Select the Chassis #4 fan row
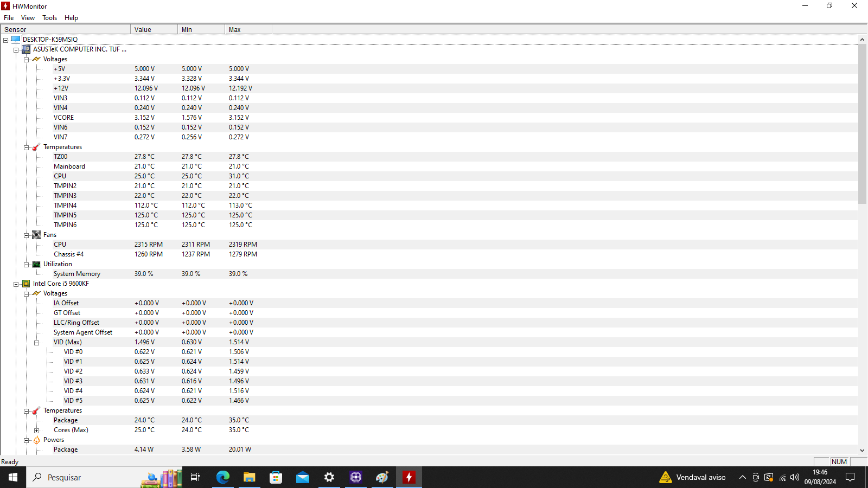This screenshot has width=868, height=488. (x=429, y=254)
